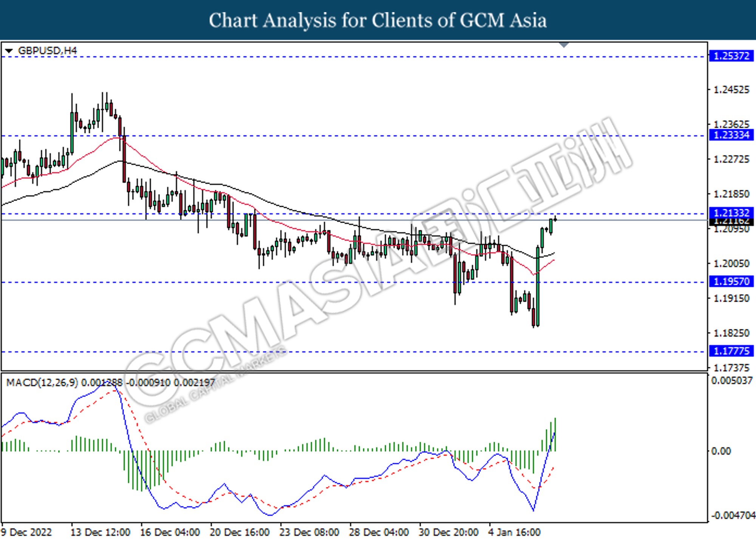Click the MACD(12,26,9) indicator label

point(42,383)
